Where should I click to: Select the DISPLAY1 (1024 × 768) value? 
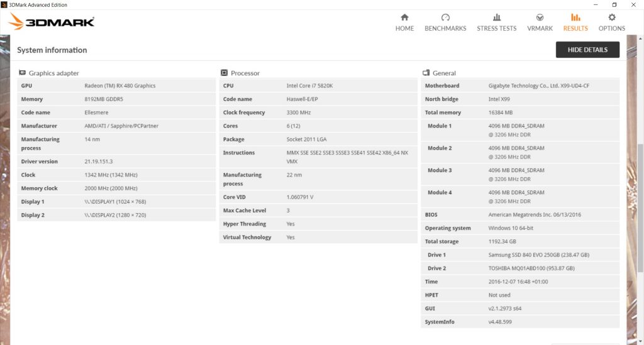tap(115, 202)
